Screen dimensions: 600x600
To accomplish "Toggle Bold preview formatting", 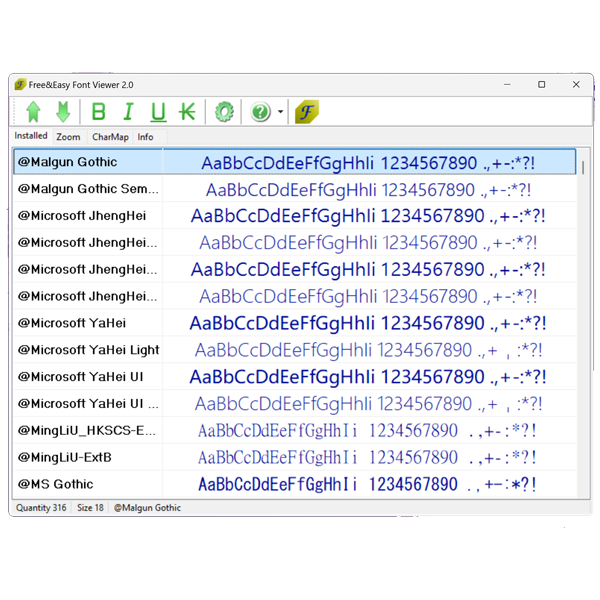I will [x=99, y=111].
